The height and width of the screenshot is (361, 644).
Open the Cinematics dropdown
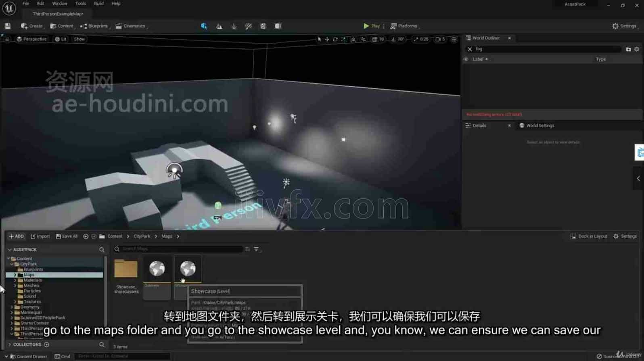[131, 26]
